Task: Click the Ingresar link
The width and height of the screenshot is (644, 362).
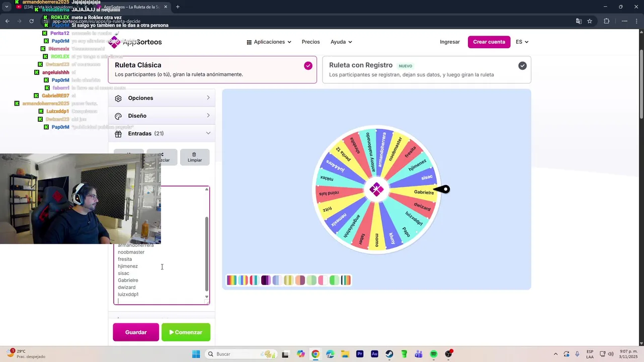Action: (450, 42)
